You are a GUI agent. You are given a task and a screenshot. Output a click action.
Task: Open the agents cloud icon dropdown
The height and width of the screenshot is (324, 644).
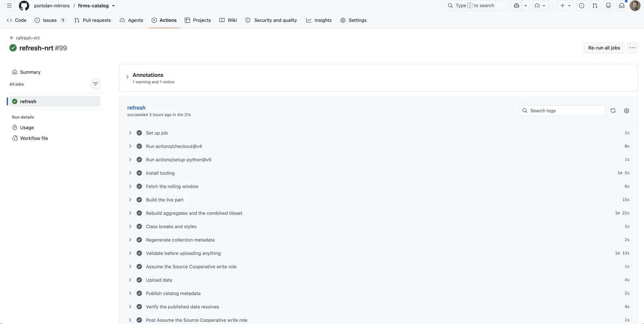click(x=540, y=6)
